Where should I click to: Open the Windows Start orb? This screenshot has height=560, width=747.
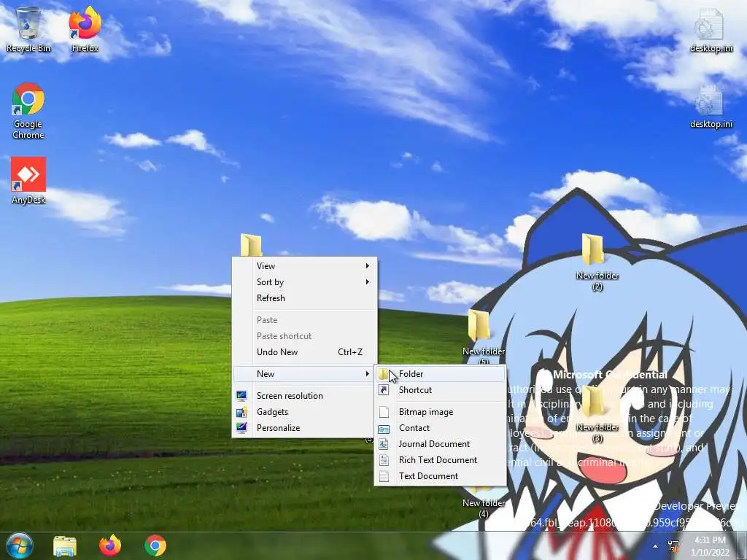pos(20,545)
